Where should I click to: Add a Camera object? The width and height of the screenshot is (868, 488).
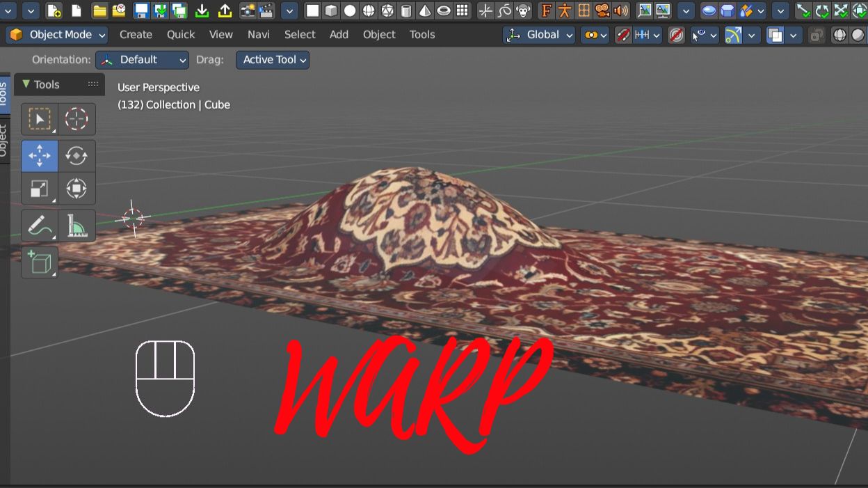602,10
